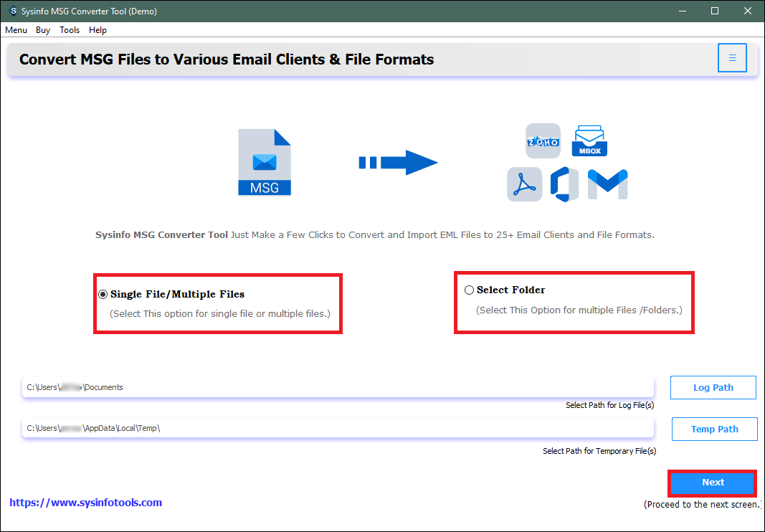765x532 pixels.
Task: Click the 'Convert MSG Files' heading text
Action: [x=227, y=59]
